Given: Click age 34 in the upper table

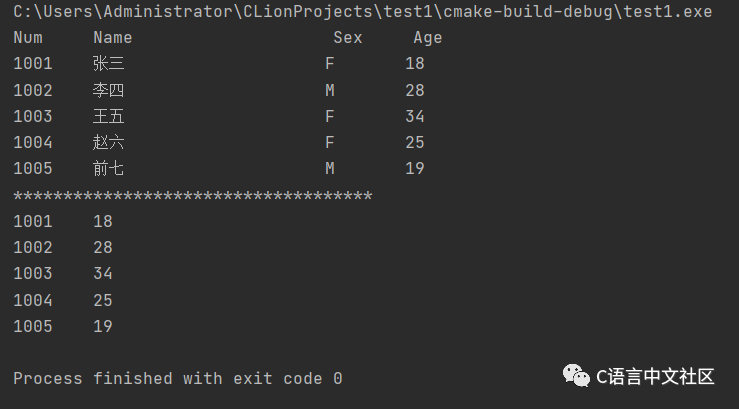Looking at the screenshot, I should point(415,116).
